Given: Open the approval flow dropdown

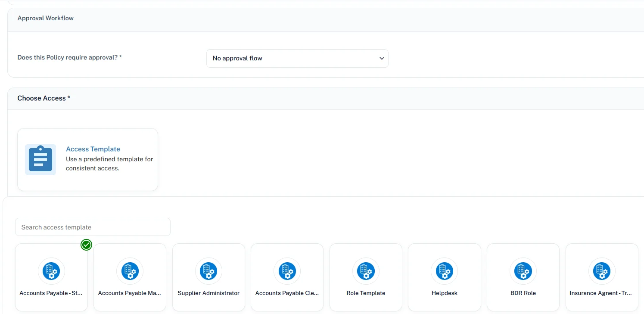Looking at the screenshot, I should tap(297, 58).
